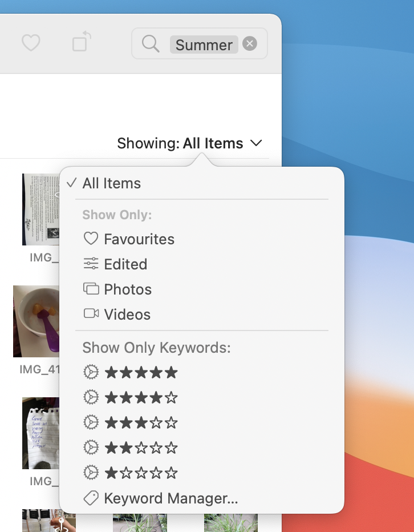Viewport: 414px width, 532px height.
Task: Click the gear icon on two-star row
Action: (x=91, y=448)
